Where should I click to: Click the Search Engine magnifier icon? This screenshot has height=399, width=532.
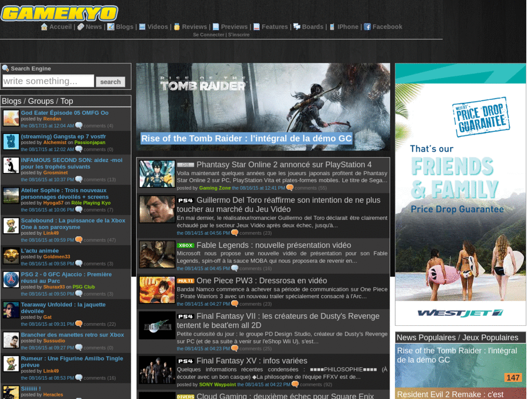pyautogui.click(x=5, y=68)
